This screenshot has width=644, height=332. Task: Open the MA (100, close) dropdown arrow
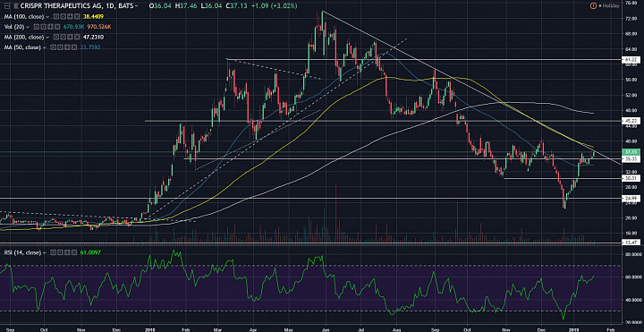pyautogui.click(x=47, y=16)
